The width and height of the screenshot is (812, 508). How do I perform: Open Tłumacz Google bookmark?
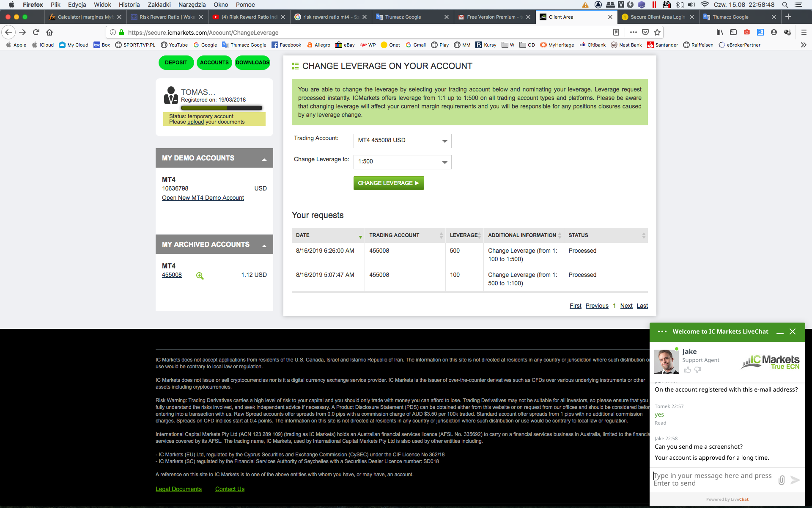point(244,45)
